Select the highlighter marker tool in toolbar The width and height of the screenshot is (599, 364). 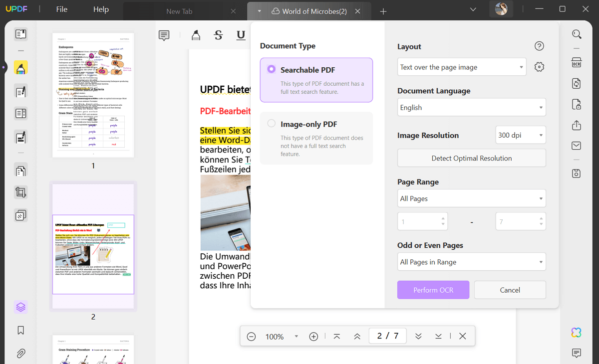tap(196, 35)
